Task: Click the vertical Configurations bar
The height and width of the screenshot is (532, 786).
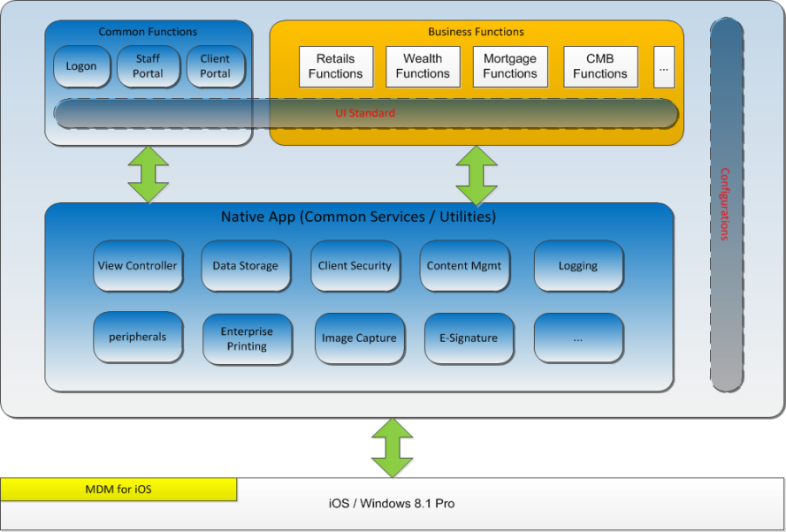Action: pyautogui.click(x=726, y=204)
